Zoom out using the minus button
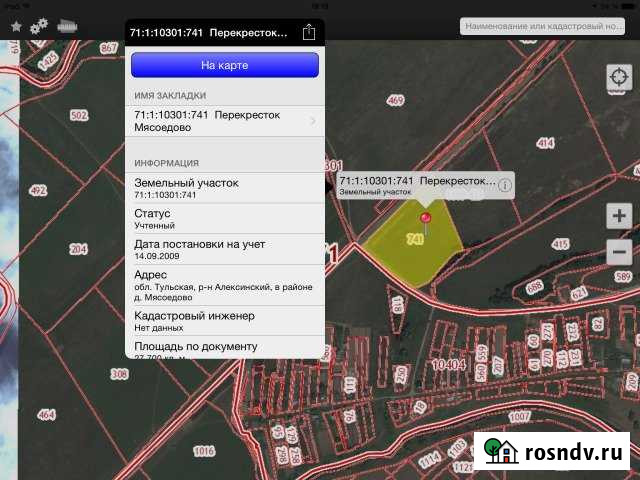The image size is (640, 480). [x=619, y=251]
